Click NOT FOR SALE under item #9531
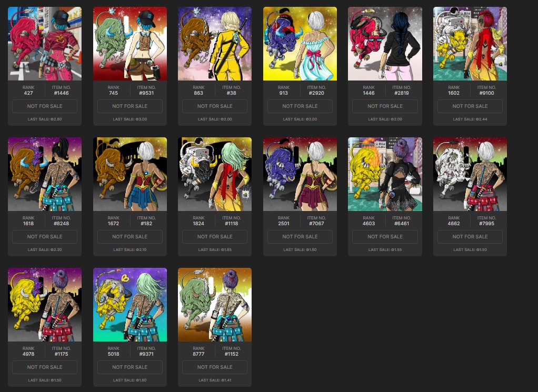This screenshot has height=392, width=538. 130,106
